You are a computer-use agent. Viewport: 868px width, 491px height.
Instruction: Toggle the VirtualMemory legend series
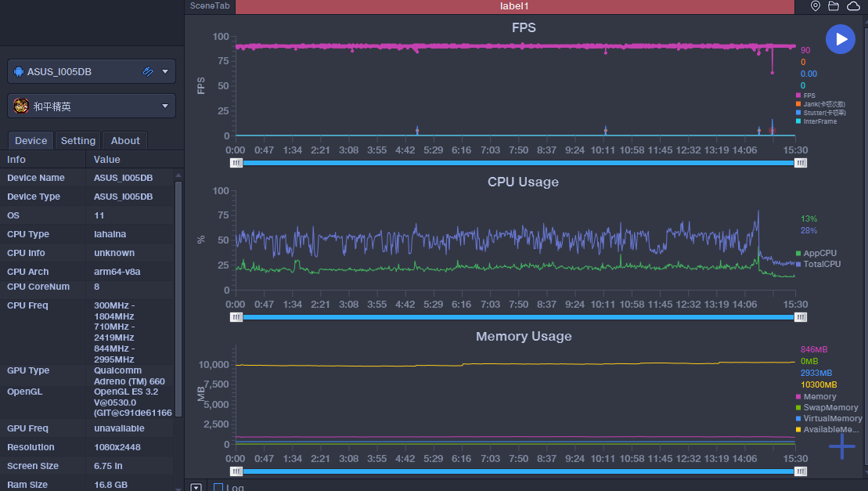coord(829,418)
